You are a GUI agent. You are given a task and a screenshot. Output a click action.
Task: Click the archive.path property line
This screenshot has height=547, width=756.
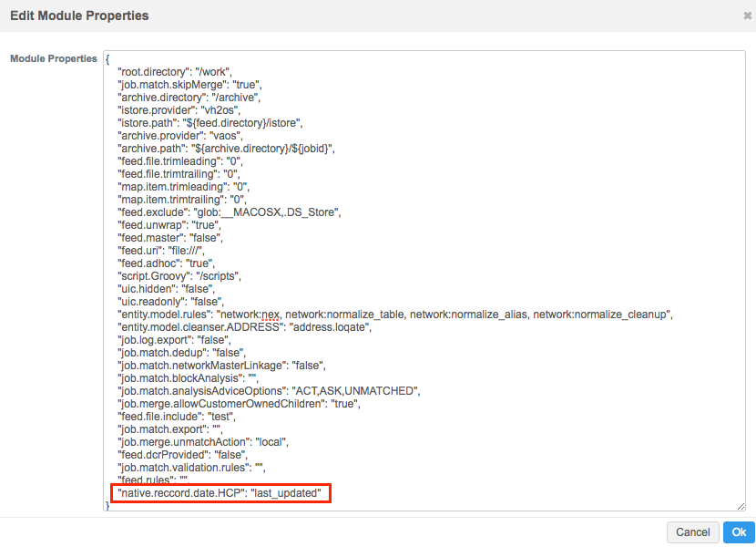pos(228,149)
